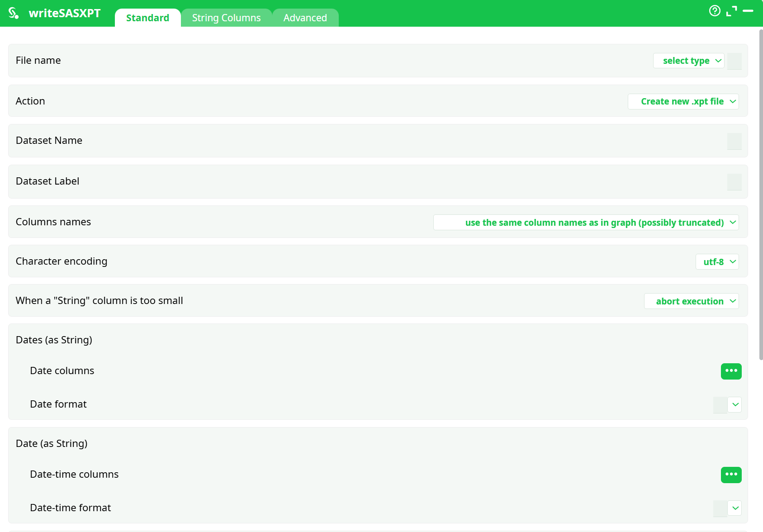Click the File name input field

coord(734,61)
